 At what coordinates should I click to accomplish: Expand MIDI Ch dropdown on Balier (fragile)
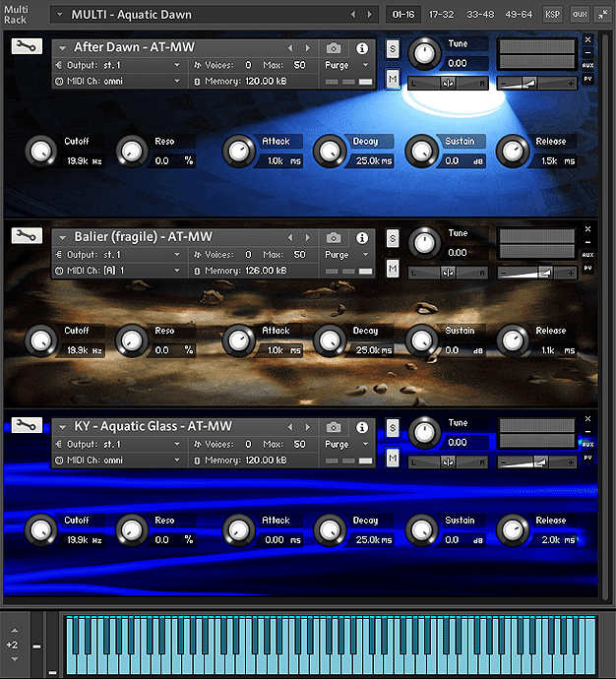177,270
